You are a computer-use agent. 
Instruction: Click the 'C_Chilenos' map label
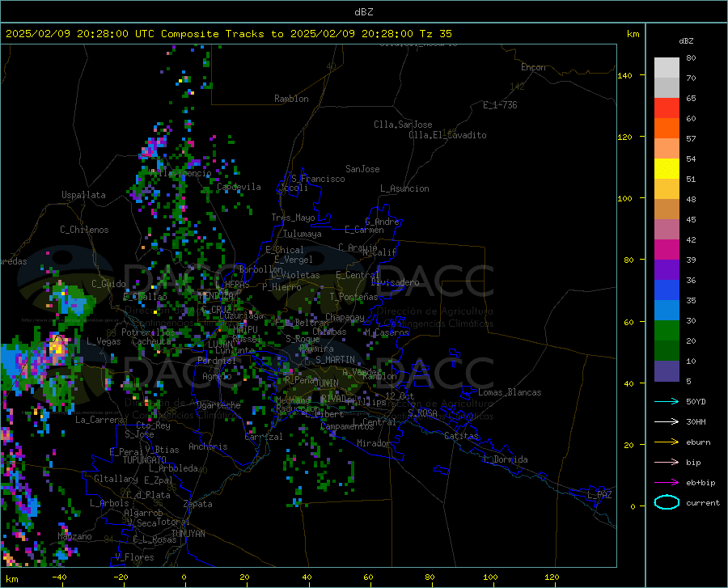tap(84, 230)
